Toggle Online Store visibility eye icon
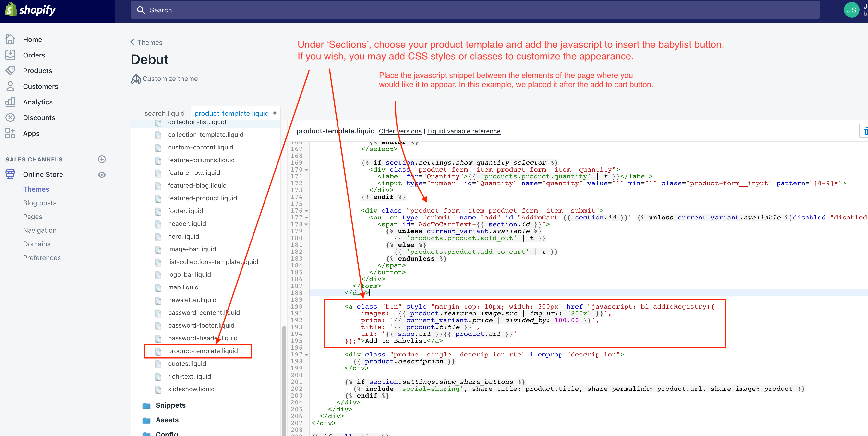The width and height of the screenshot is (868, 436). coord(102,174)
